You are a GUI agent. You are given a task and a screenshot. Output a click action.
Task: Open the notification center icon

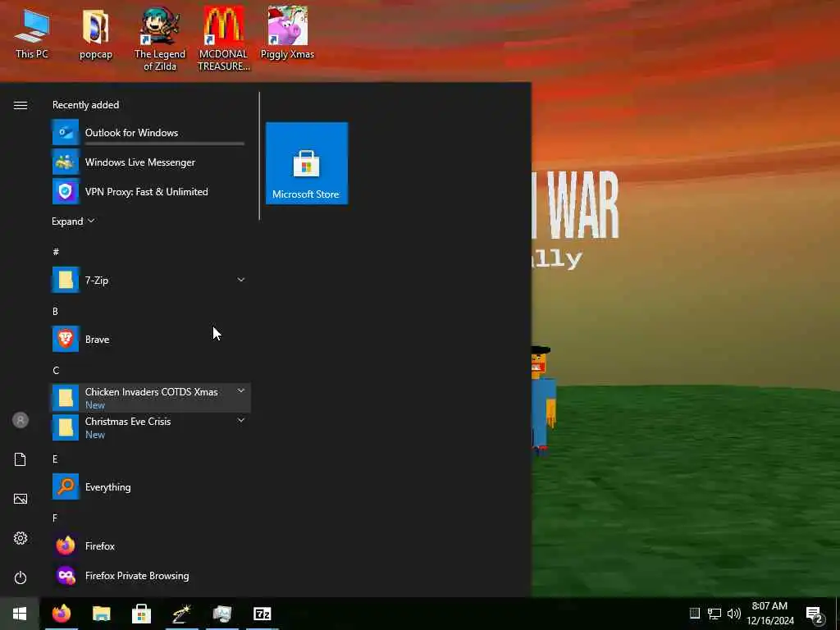[x=815, y=614]
